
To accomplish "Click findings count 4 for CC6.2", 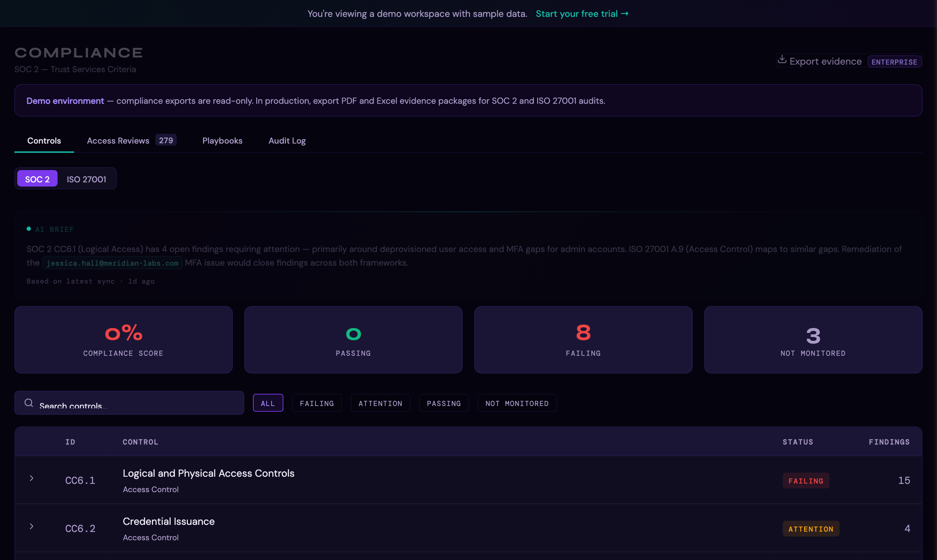I will (907, 528).
